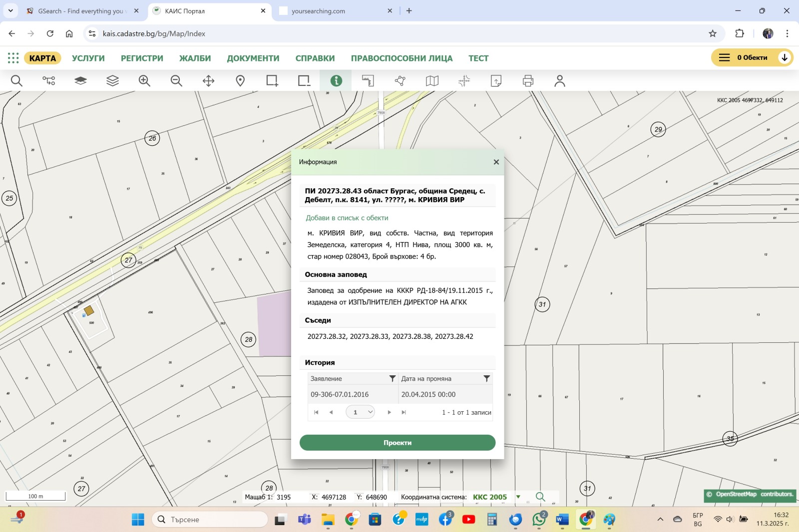Select the zoom in tool
Viewport: 799px width, 532px height.
click(x=144, y=80)
